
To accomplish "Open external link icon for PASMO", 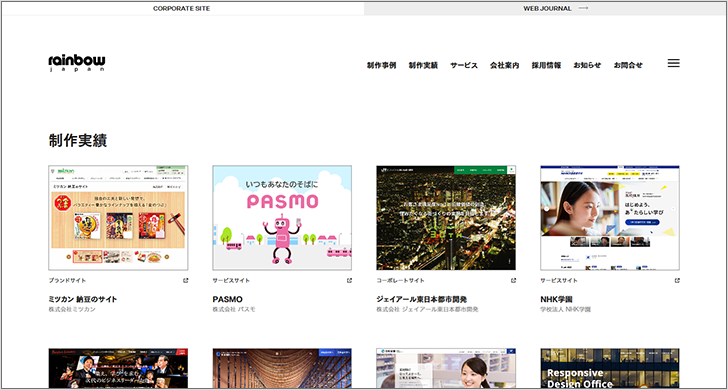I will [350, 280].
